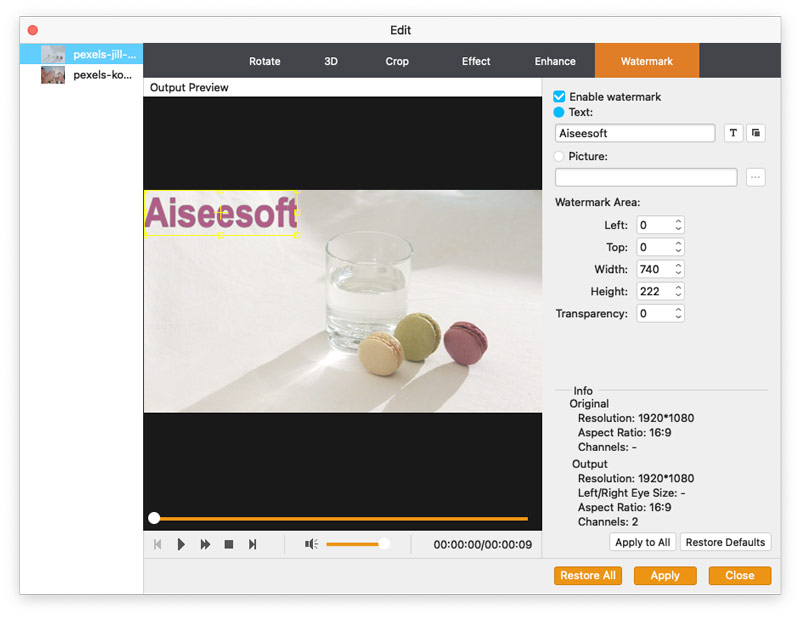Image resolution: width=800 pixels, height=617 pixels.
Task: Select the Watermark tab
Action: click(647, 61)
